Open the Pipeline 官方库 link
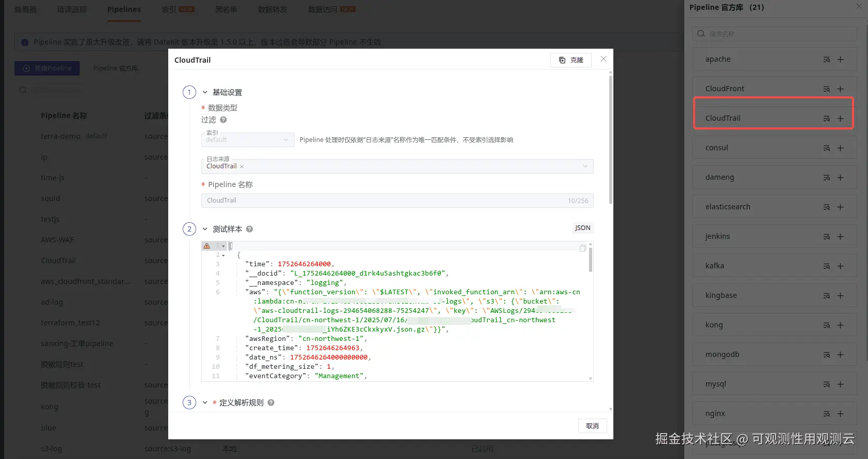Screen dimensions: 868x459 tap(115, 68)
